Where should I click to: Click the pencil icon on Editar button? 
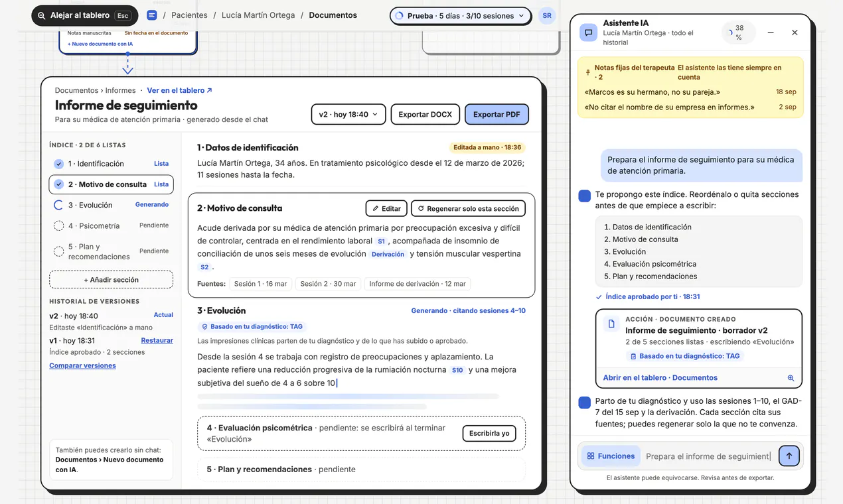pos(376,208)
